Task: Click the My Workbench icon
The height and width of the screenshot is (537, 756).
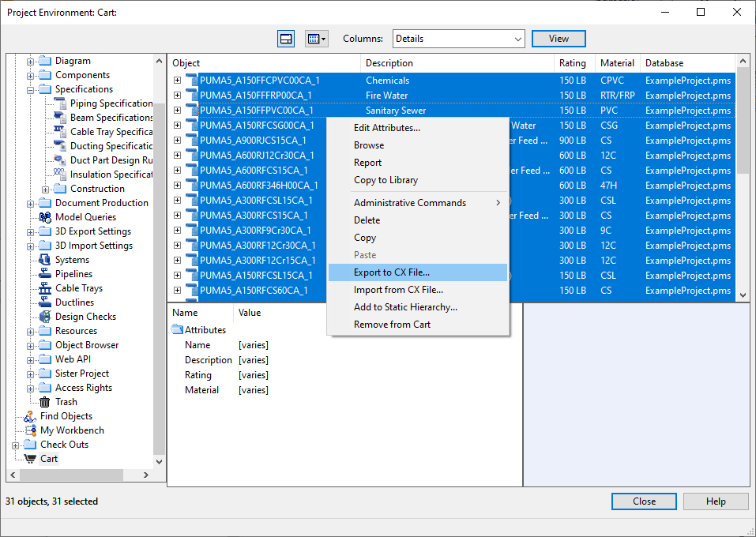Action: (31, 430)
